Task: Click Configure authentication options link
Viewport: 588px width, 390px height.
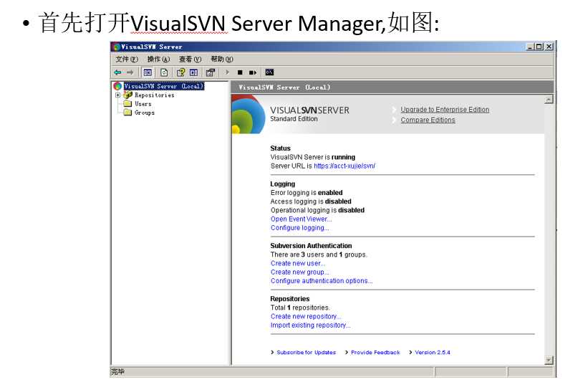Action: (322, 281)
